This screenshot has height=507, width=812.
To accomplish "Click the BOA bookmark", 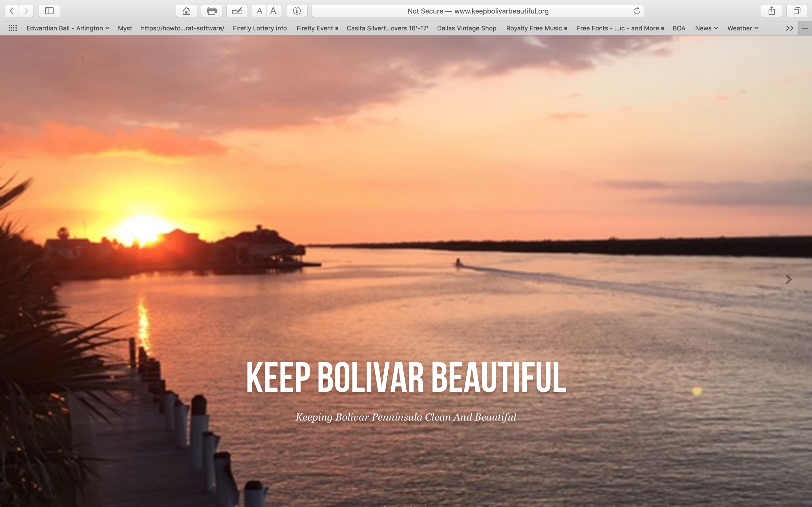I will pyautogui.click(x=679, y=28).
